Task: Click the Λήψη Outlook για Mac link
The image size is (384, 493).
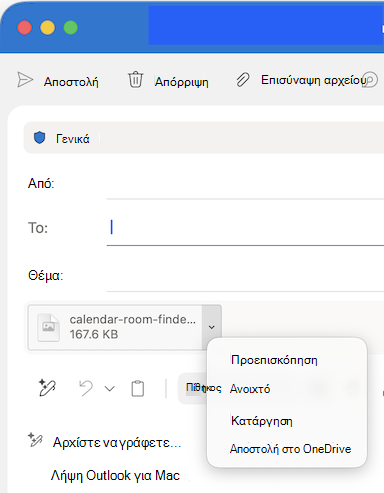Action: pyautogui.click(x=115, y=476)
